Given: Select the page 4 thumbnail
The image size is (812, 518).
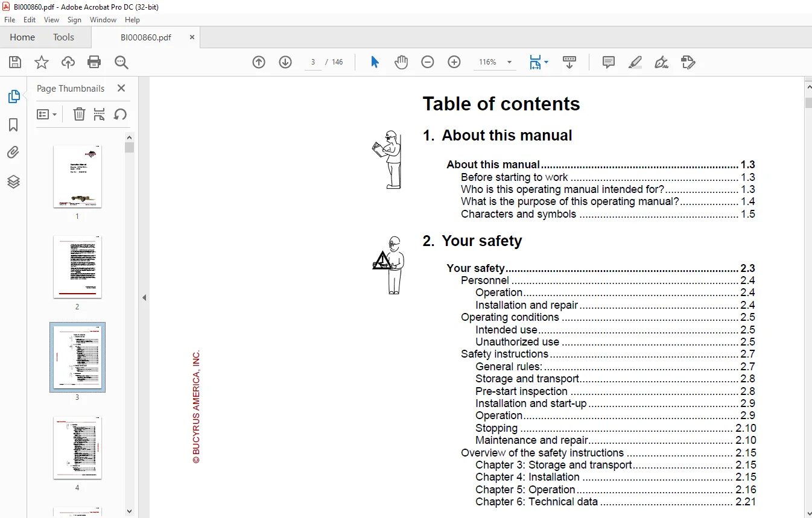Looking at the screenshot, I should (x=77, y=448).
